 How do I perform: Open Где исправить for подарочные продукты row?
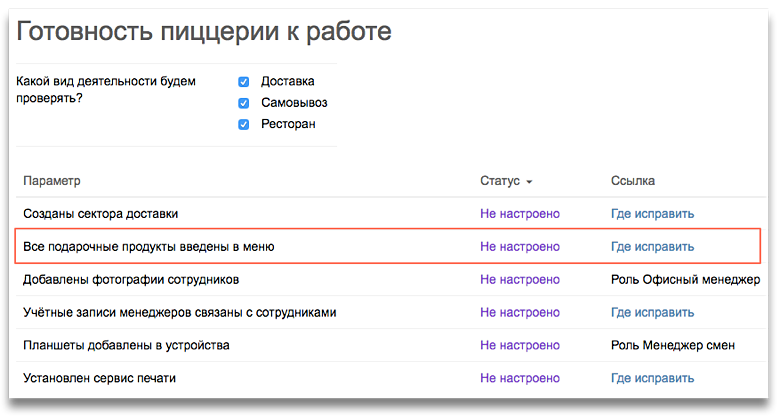652,247
